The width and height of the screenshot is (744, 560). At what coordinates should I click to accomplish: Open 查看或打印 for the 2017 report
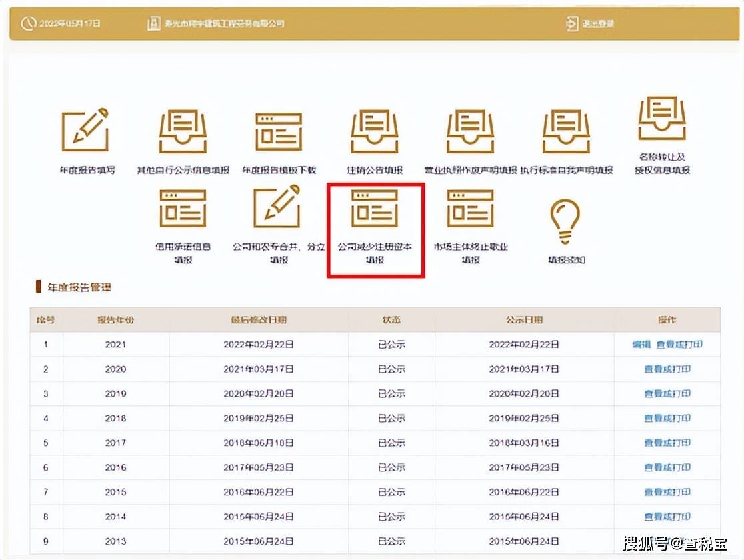(x=668, y=443)
